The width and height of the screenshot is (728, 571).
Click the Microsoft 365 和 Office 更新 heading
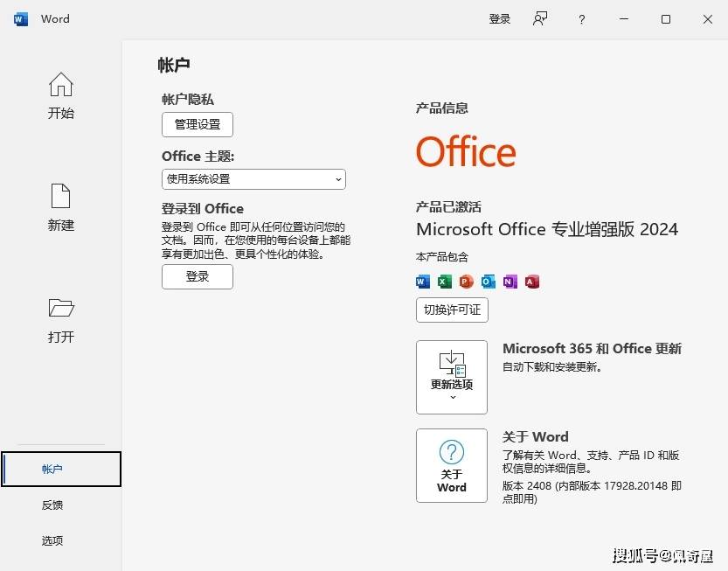[592, 348]
